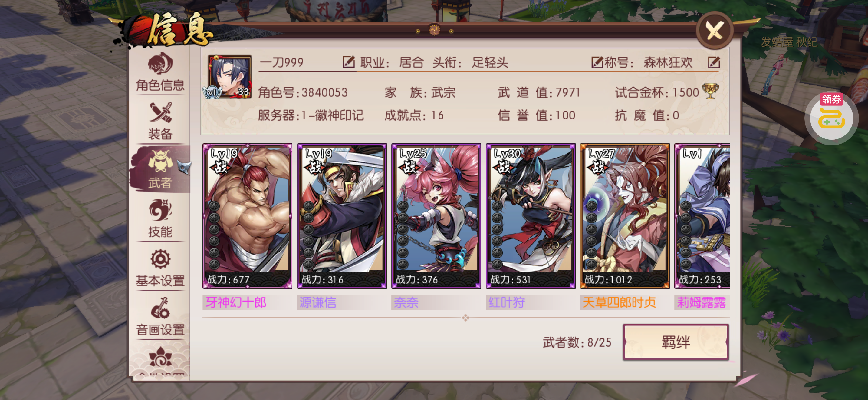The image size is (868, 400).
Task: Select 奈奈 pink-haired warrior card
Action: pos(436,216)
